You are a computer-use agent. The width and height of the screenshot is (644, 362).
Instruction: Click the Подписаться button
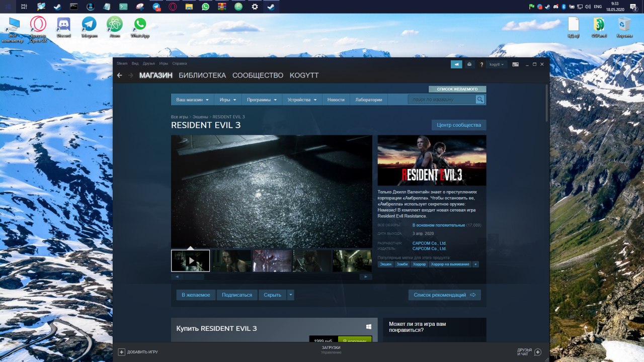pos(237,295)
